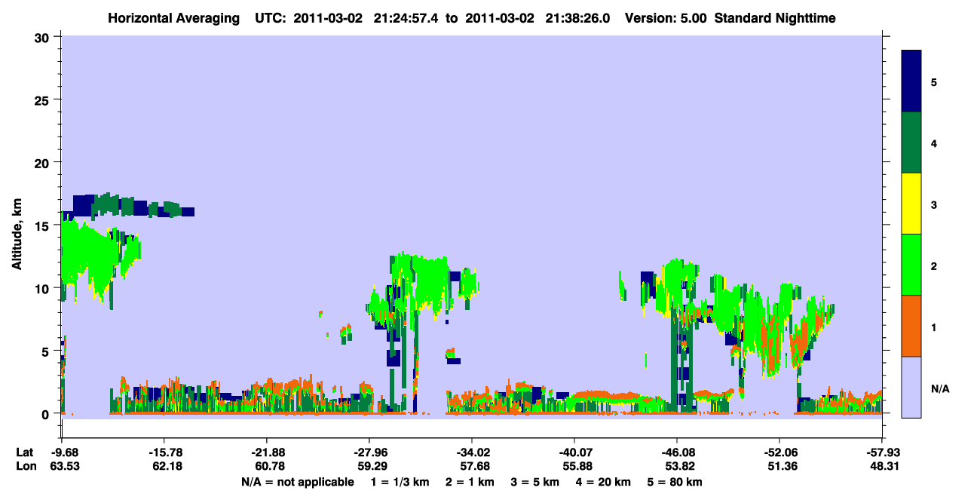Screen dimensions: 980x503
Task: Click the 20 altitude tick label
Action: click(44, 162)
